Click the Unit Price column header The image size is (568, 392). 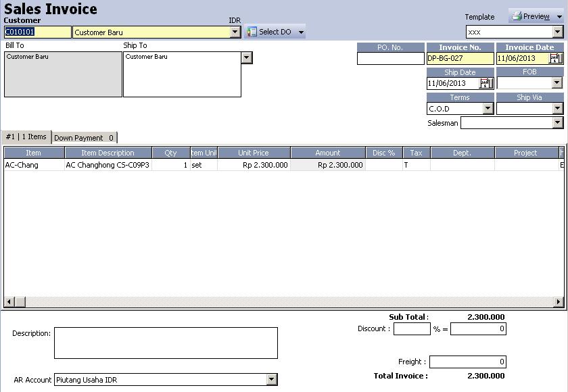pos(254,153)
